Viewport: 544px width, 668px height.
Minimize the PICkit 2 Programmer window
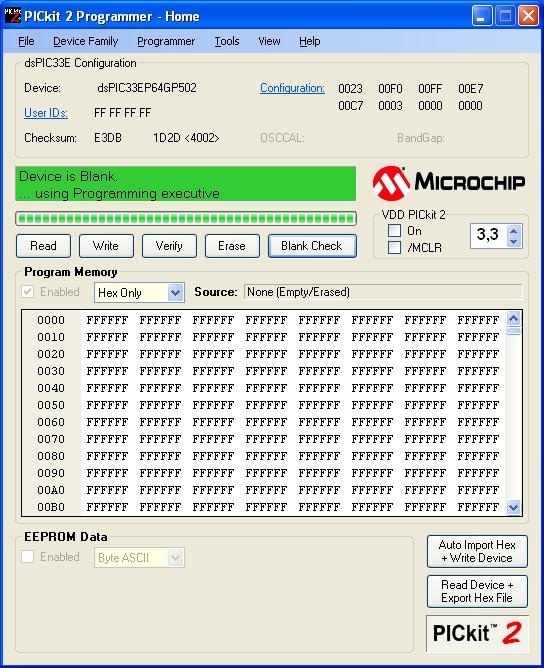482,16
